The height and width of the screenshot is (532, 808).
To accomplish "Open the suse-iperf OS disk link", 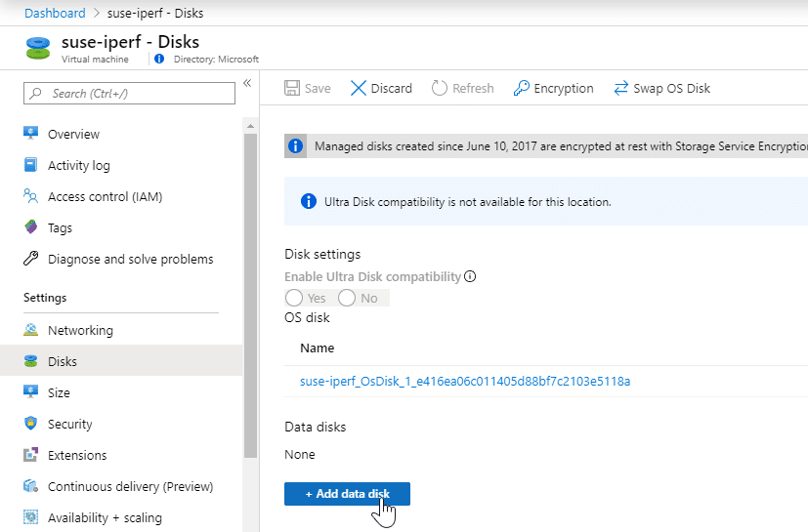I will click(x=465, y=381).
